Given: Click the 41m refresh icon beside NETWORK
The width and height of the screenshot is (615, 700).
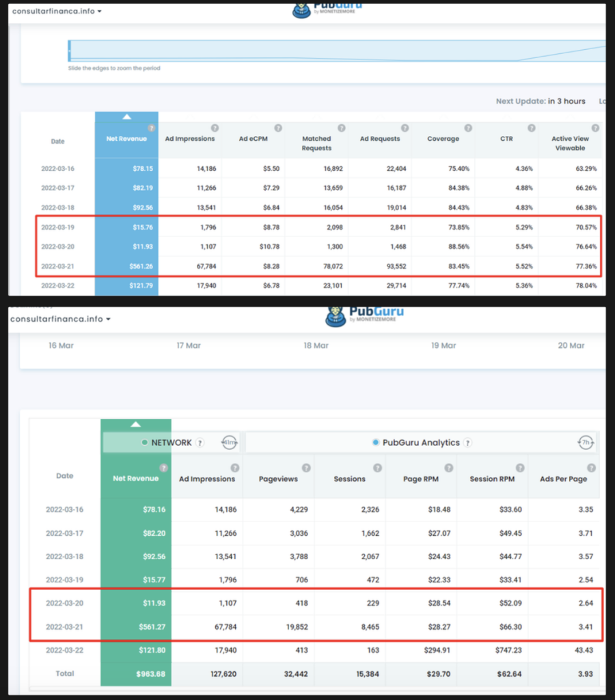Looking at the screenshot, I should tap(228, 442).
